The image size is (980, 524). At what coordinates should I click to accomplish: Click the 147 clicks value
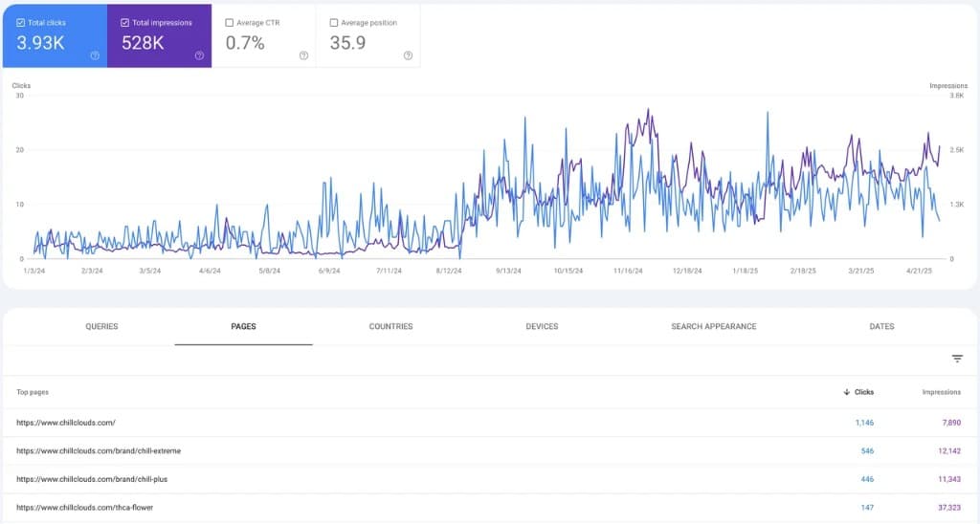click(867, 508)
